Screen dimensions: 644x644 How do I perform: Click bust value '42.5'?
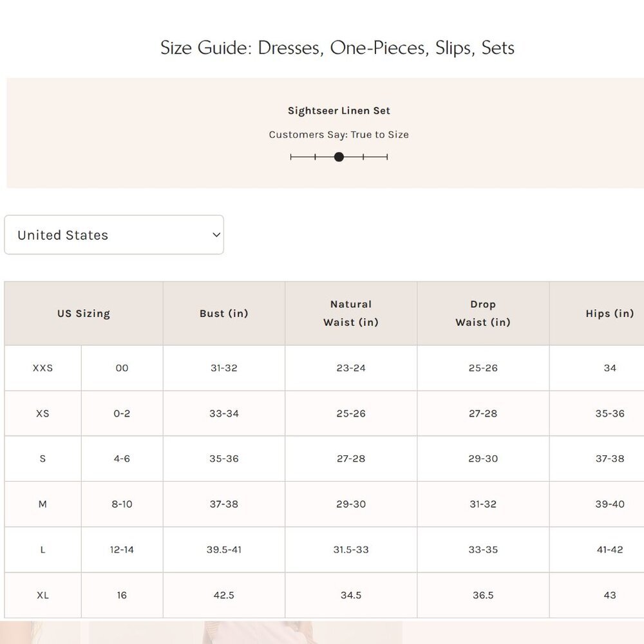[224, 595]
